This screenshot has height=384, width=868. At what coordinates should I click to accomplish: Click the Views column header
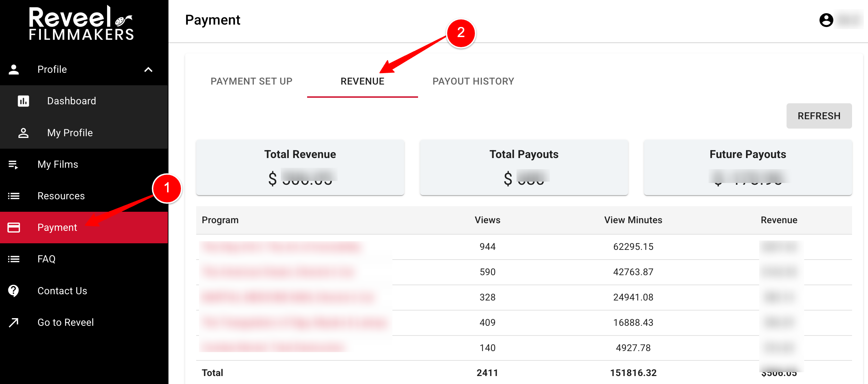pyautogui.click(x=487, y=220)
